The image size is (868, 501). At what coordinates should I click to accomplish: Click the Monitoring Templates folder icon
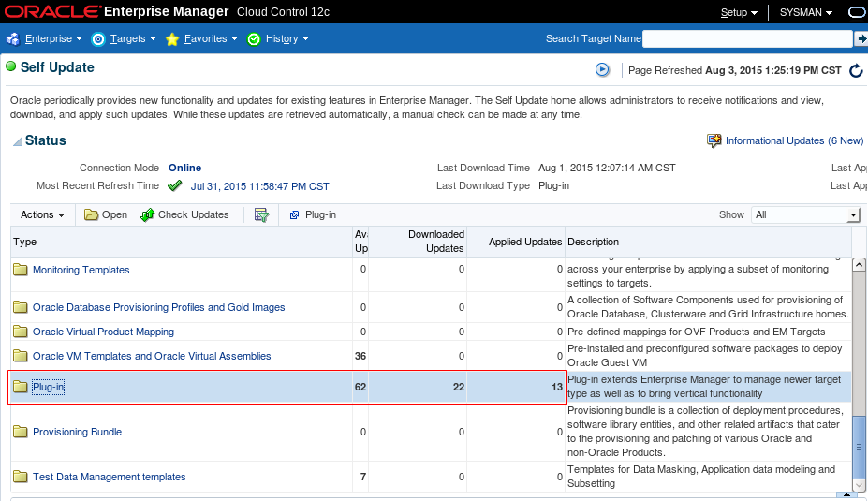(21, 270)
